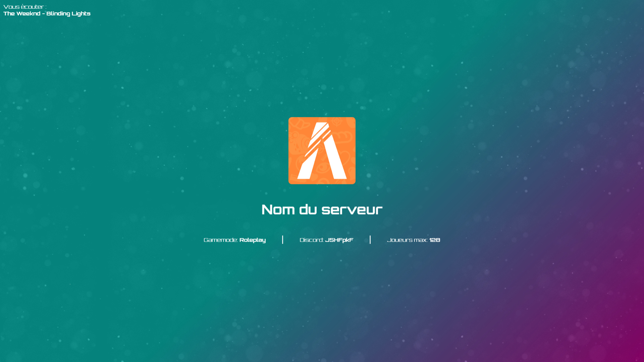Click the 'Nom du serveur' server title

coord(322,209)
